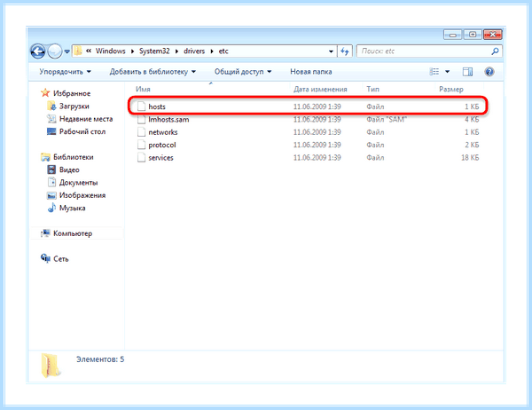Image resolution: width=532 pixels, height=410 pixels.
Task: Select the networks file icon
Action: point(142,132)
